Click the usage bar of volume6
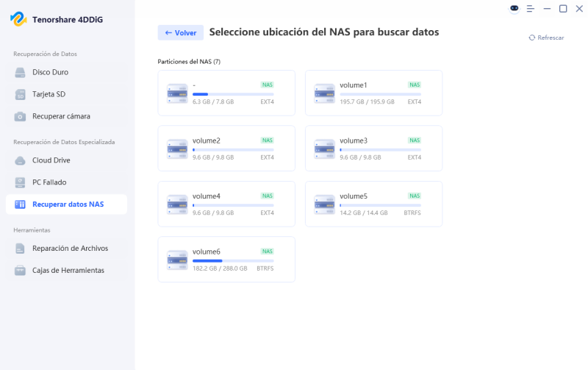The height and width of the screenshot is (370, 588). pyautogui.click(x=233, y=261)
